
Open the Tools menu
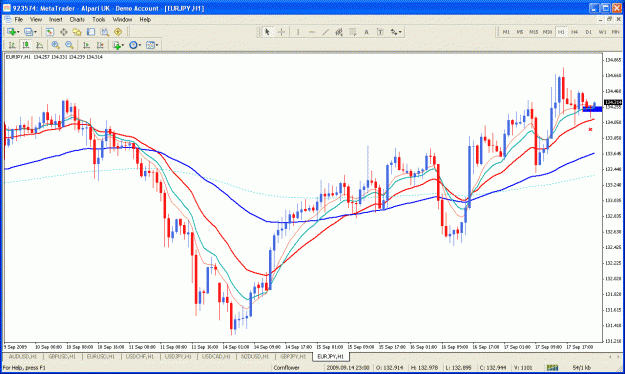tap(98, 19)
